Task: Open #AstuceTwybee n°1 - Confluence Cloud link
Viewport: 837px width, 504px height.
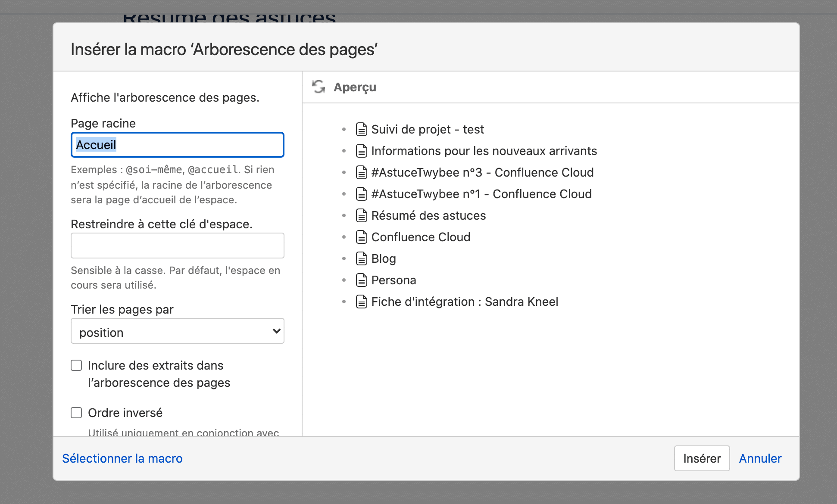Action: (481, 194)
